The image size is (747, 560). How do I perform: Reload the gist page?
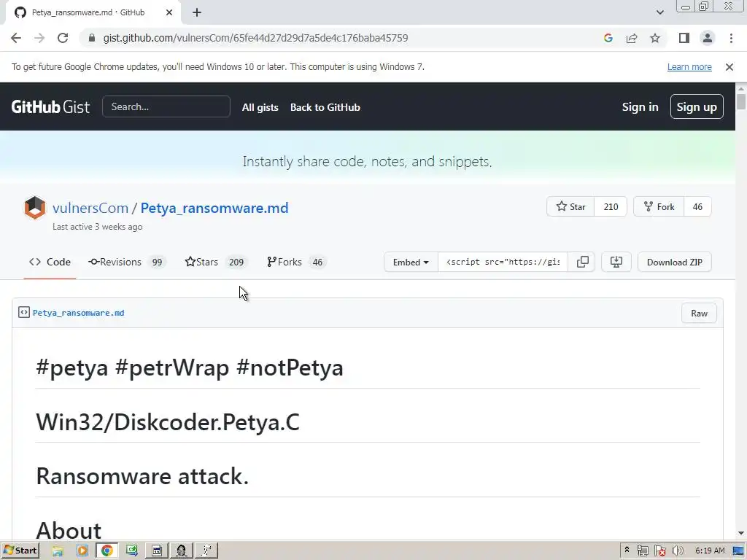[x=63, y=38]
